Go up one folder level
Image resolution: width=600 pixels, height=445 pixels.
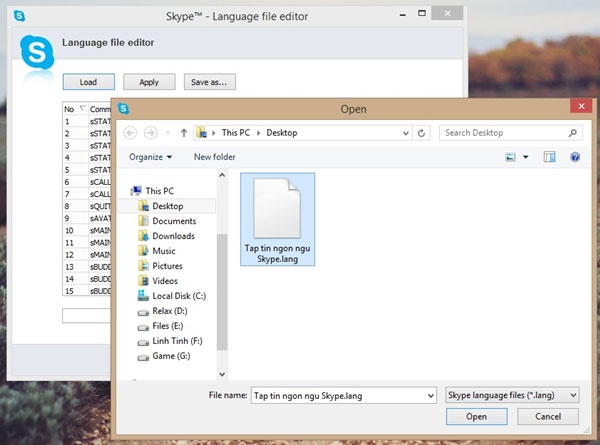(184, 133)
